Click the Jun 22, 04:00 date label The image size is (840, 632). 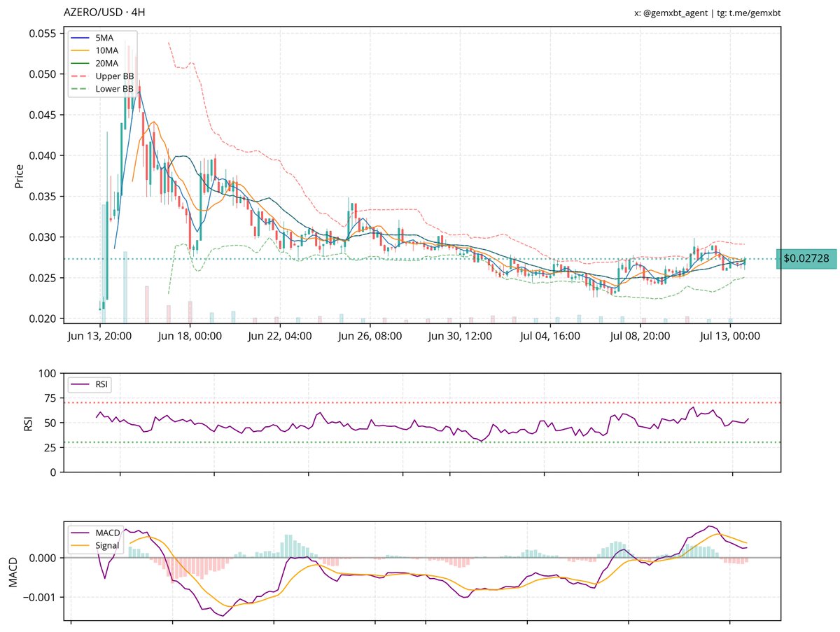pyautogui.click(x=280, y=336)
